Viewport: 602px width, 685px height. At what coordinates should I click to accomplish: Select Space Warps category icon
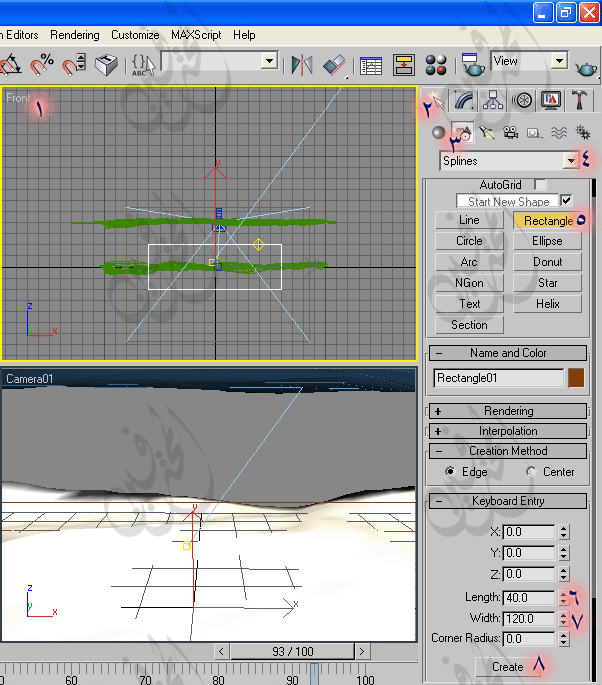pyautogui.click(x=559, y=132)
